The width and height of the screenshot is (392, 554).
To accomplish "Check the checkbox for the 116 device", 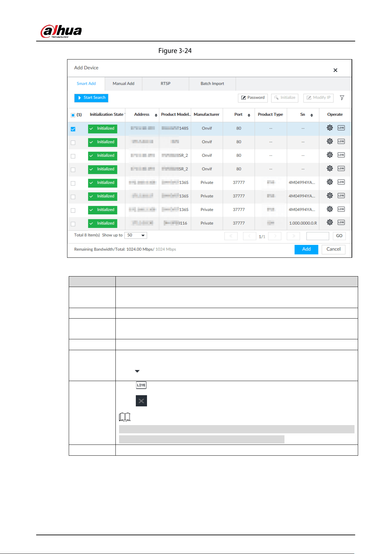I will [73, 224].
